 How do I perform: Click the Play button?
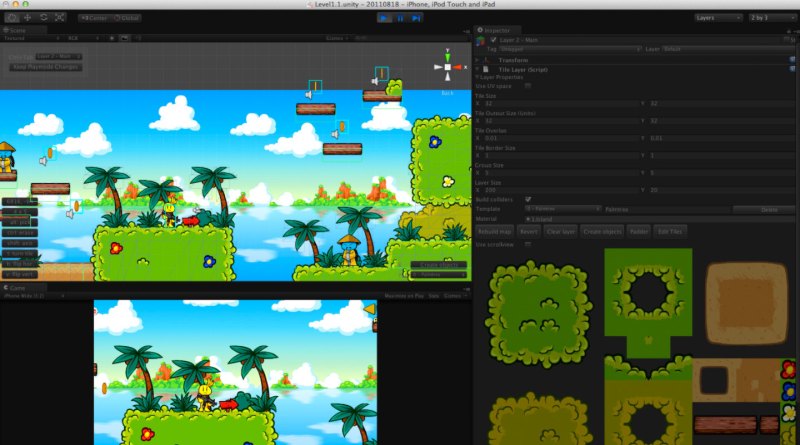click(x=384, y=18)
